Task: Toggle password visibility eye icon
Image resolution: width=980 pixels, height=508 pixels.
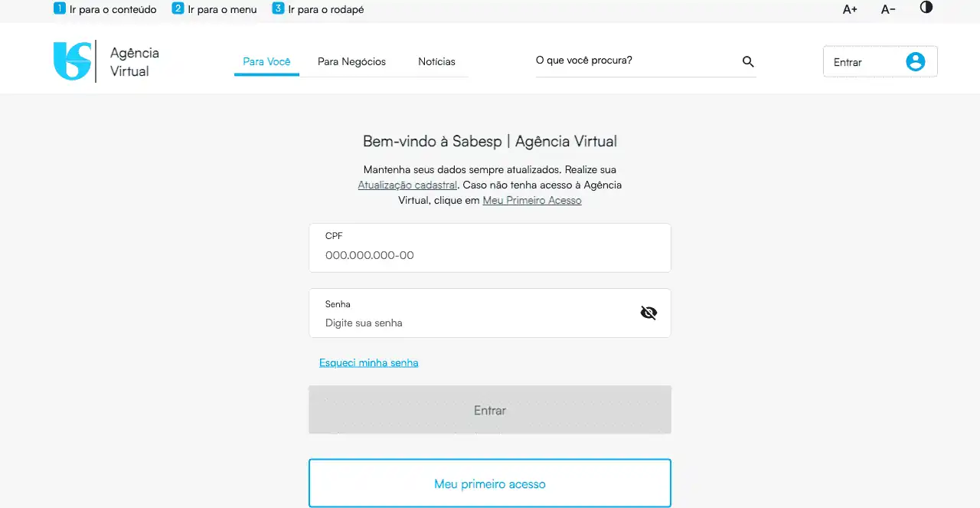Action: tap(648, 313)
